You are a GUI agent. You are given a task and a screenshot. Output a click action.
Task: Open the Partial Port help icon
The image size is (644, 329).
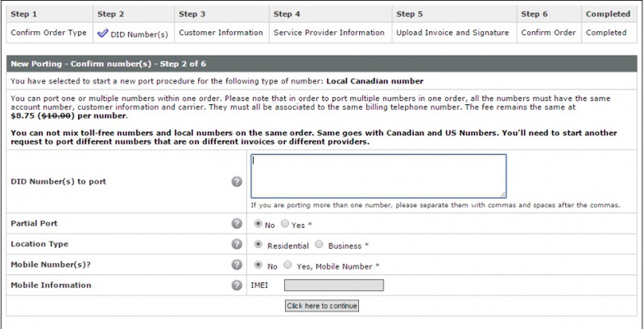[x=237, y=223]
